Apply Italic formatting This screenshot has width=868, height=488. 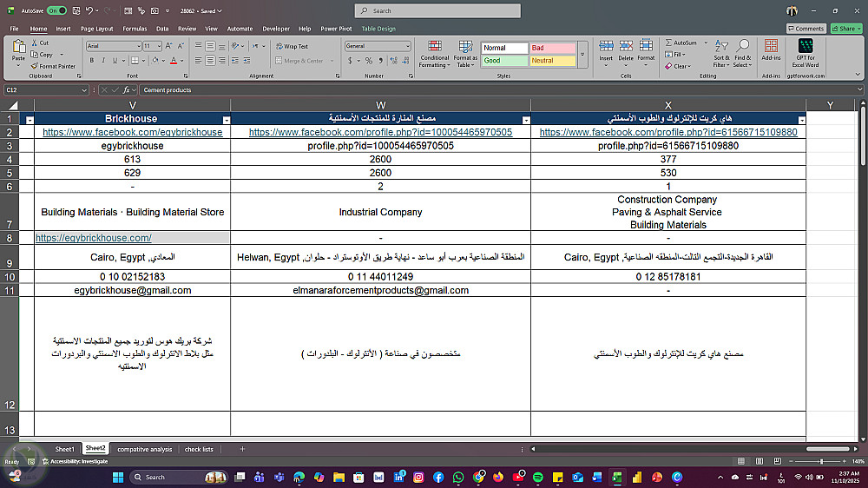(103, 61)
